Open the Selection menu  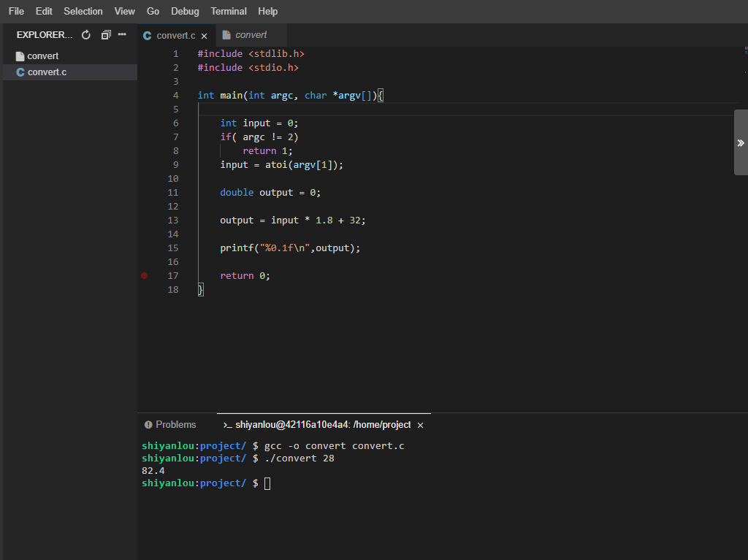[x=83, y=11]
